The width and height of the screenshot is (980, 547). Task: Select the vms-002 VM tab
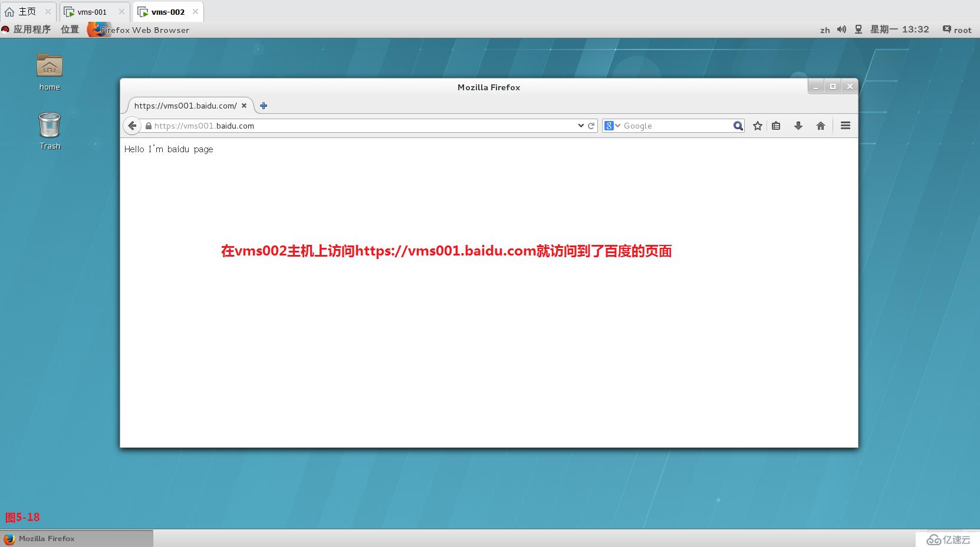click(167, 12)
